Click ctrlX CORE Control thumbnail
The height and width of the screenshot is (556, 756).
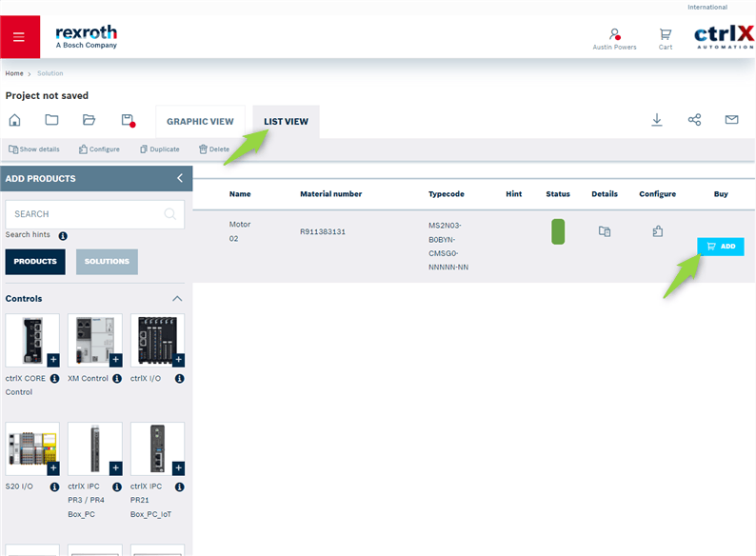tap(32, 340)
